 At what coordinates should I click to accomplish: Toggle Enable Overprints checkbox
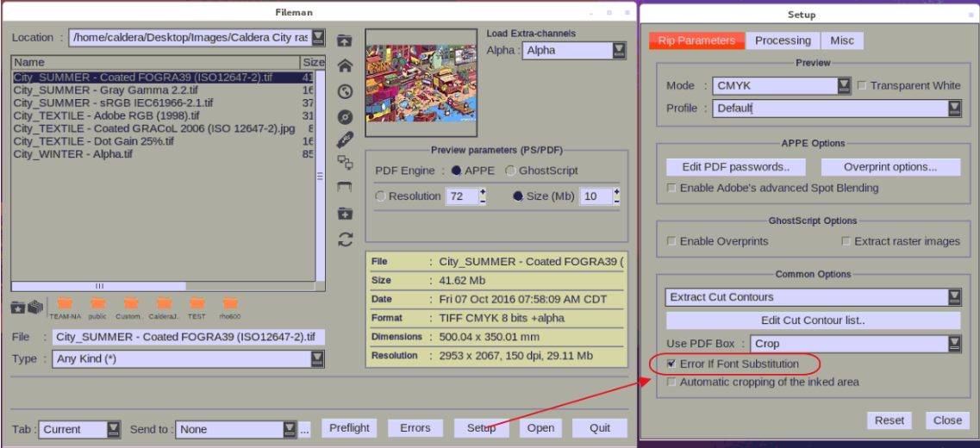[x=671, y=240]
